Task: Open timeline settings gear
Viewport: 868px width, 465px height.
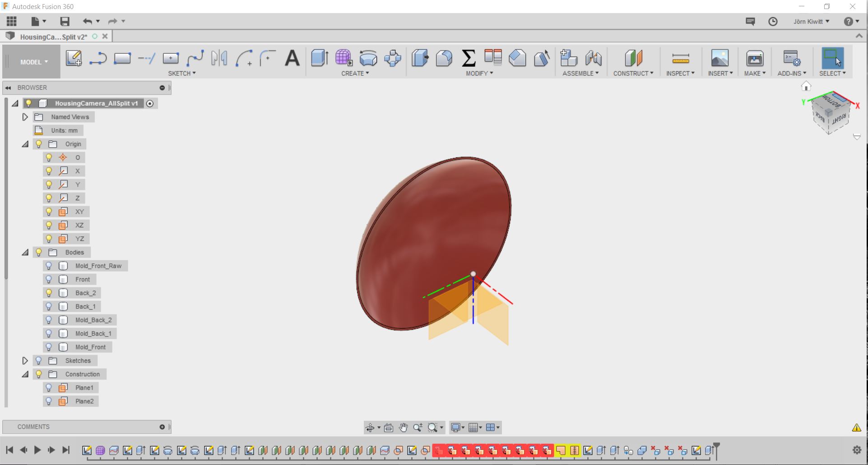Action: (857, 450)
